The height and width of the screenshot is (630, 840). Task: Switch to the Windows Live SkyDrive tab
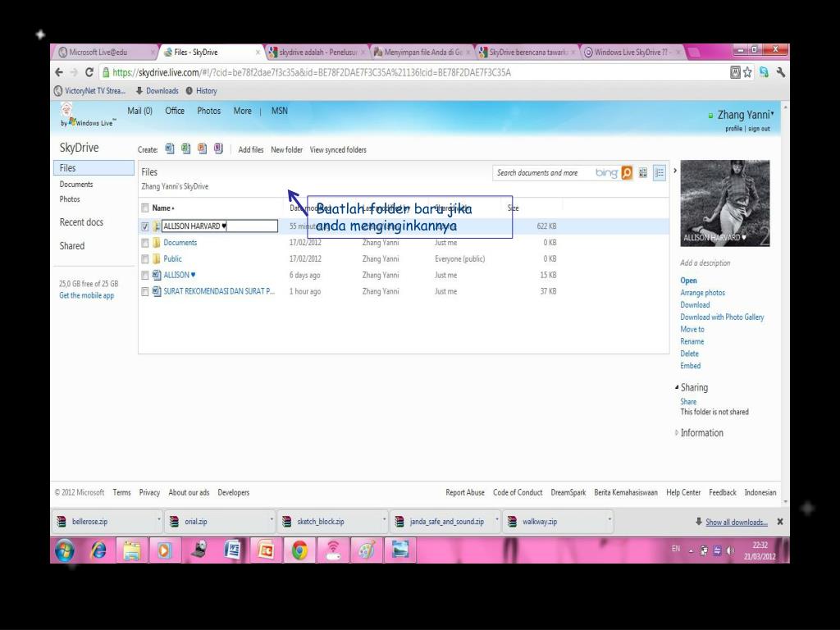631,52
